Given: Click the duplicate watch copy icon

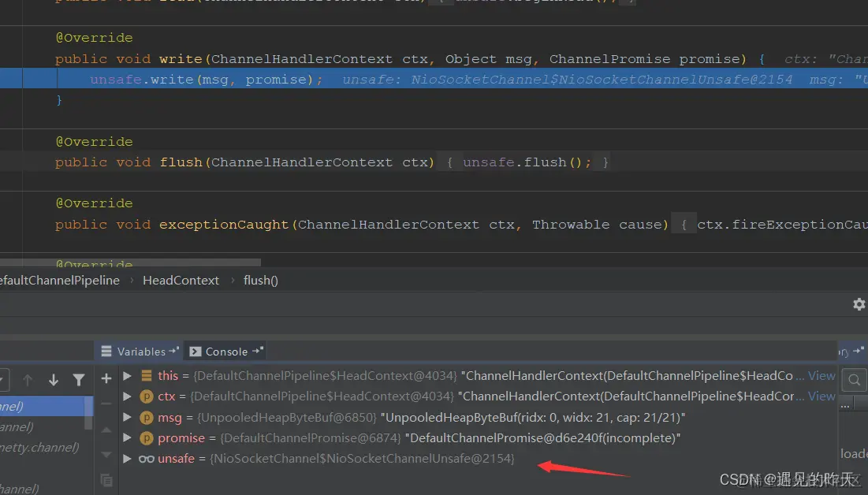Looking at the screenshot, I should (106, 480).
